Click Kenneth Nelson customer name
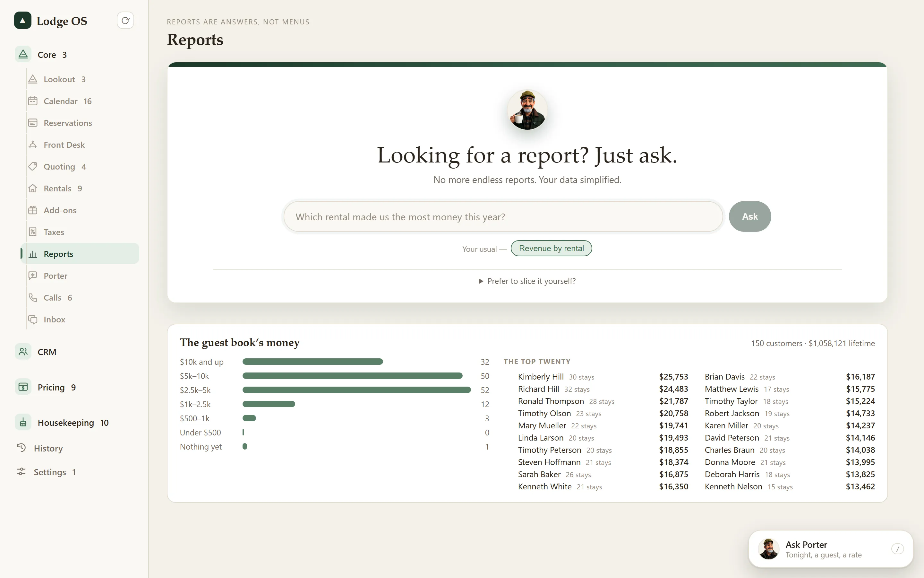The width and height of the screenshot is (924, 578). coord(733,486)
